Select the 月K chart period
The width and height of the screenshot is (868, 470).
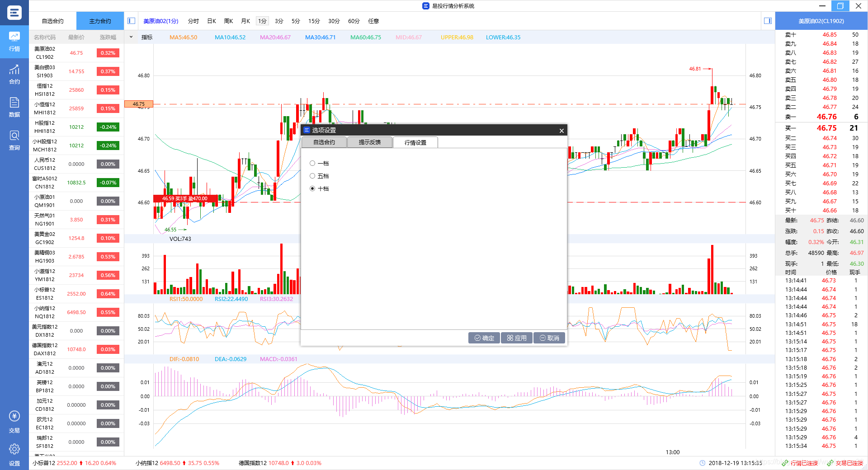tap(245, 21)
